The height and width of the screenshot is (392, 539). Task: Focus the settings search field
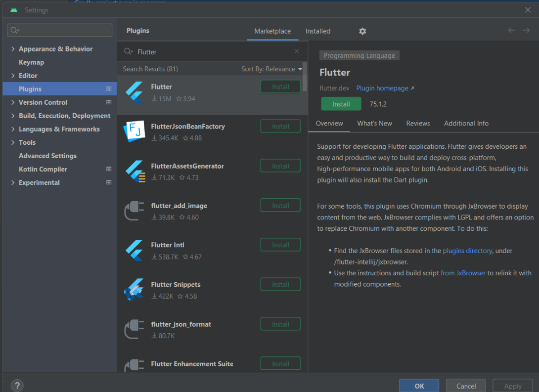[59, 30]
